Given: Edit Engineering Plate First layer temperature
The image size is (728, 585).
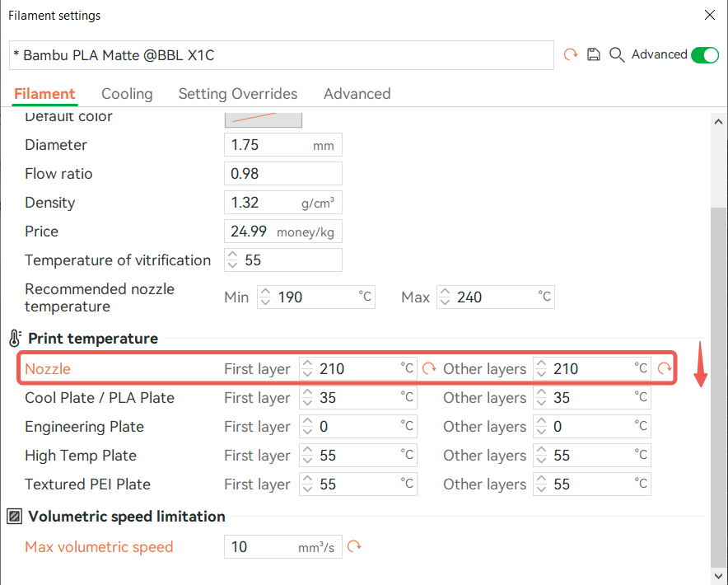Looking at the screenshot, I should tap(358, 427).
